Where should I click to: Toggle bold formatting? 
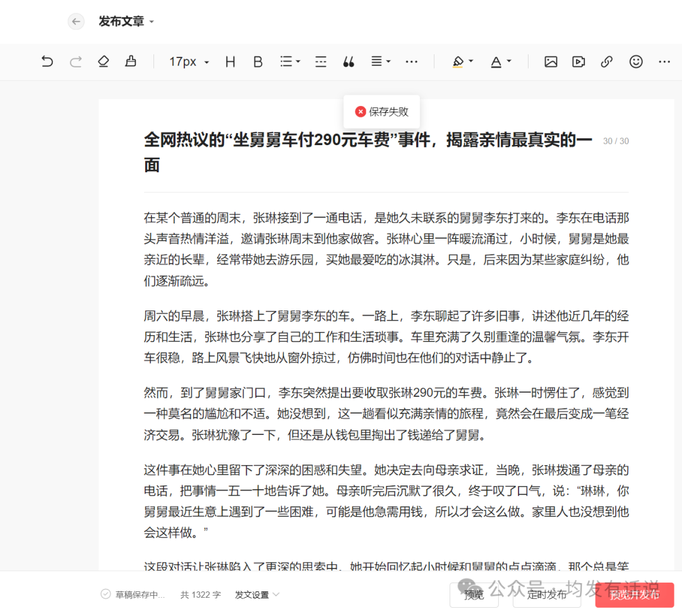tap(258, 61)
